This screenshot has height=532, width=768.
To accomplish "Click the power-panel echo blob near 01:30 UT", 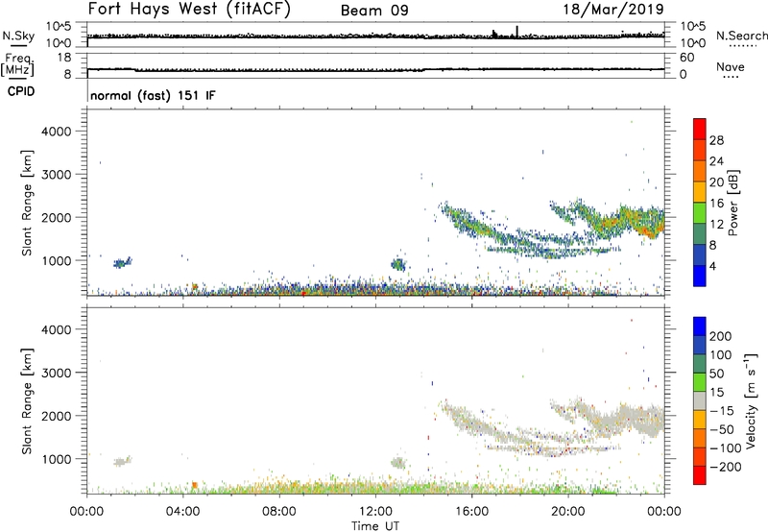I will pyautogui.click(x=122, y=262).
